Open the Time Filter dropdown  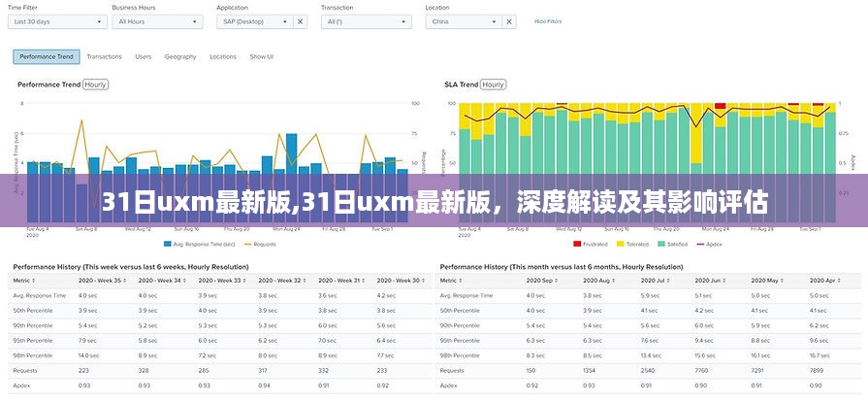pyautogui.click(x=56, y=20)
